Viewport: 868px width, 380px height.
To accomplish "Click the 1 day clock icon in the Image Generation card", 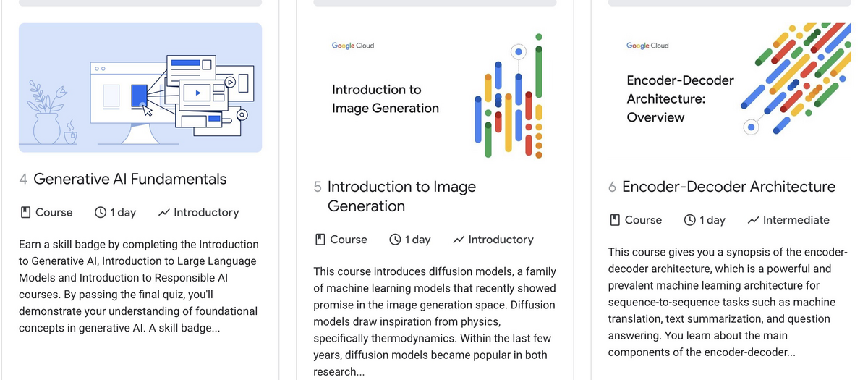I will [x=396, y=239].
